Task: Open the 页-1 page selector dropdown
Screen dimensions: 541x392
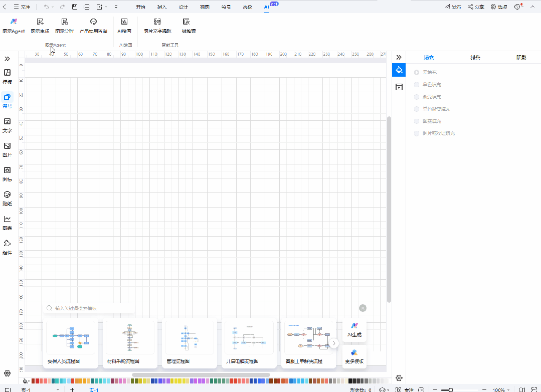Action: pyautogui.click(x=58, y=389)
